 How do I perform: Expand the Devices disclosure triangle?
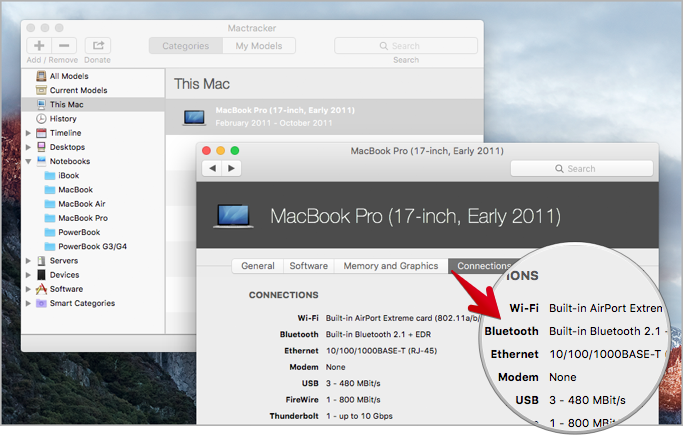click(28, 275)
